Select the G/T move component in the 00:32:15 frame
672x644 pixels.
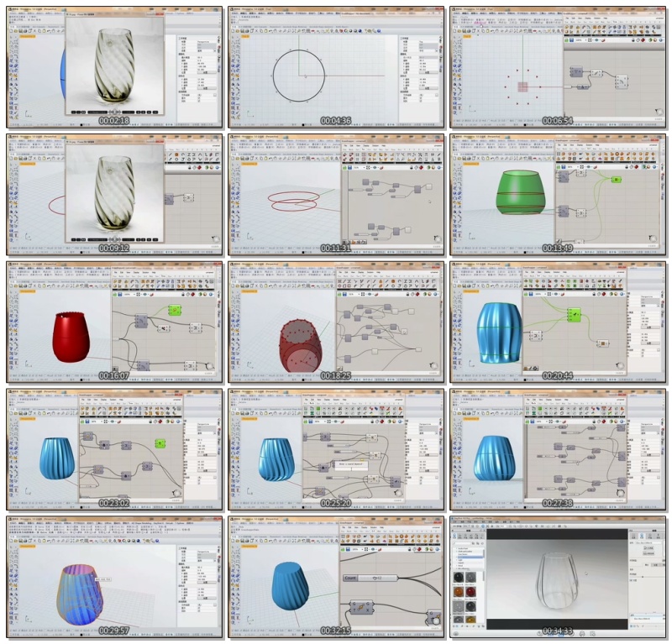pos(363,607)
